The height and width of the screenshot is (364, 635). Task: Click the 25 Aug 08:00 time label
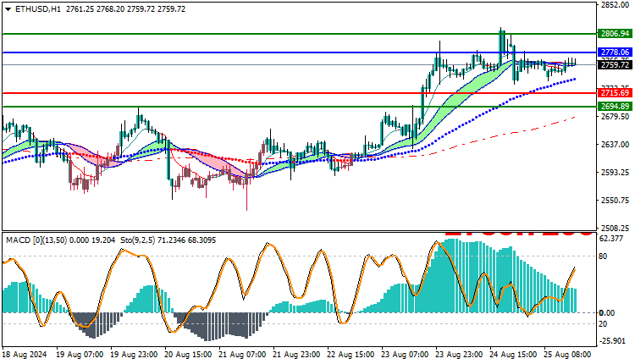[x=568, y=355]
